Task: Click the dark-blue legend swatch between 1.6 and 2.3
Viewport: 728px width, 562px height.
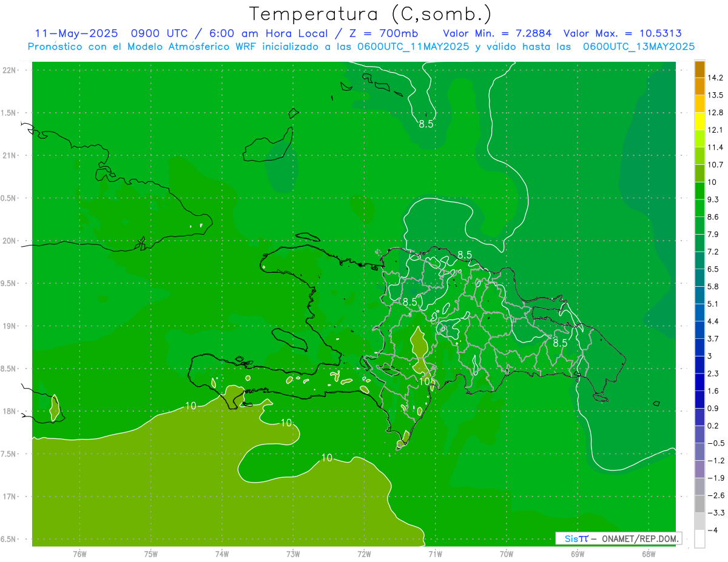Action: (699, 382)
